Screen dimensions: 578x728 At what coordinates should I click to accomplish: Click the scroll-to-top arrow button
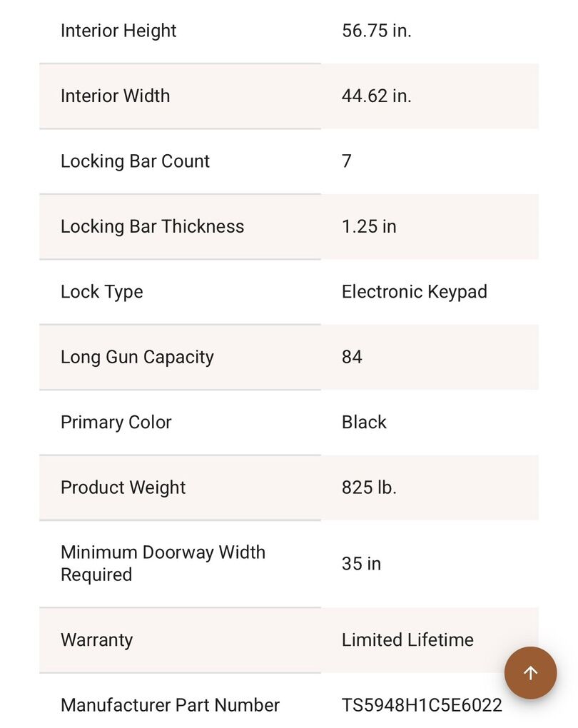[530, 672]
